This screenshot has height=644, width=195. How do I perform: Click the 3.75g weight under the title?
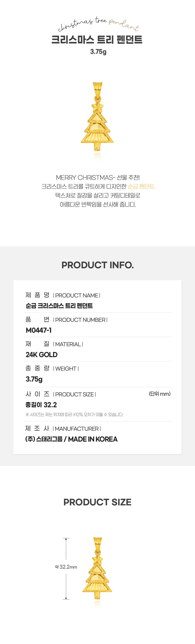98,52
